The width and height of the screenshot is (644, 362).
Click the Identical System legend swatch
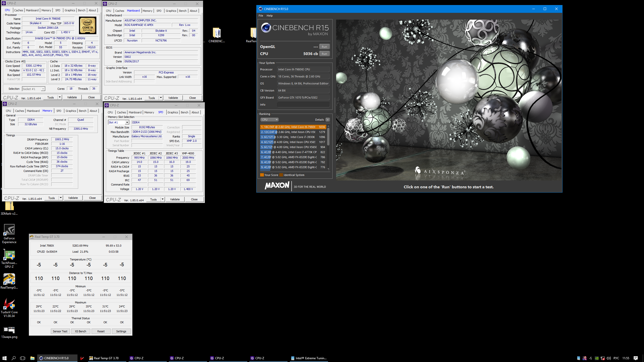281,175
